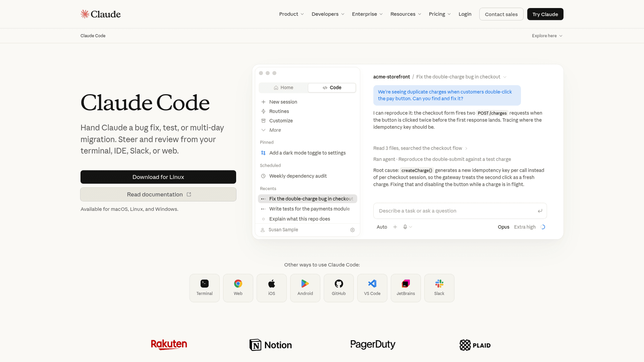
Task: Open Weekly dependency audit scheduled item
Action: click(307, 176)
